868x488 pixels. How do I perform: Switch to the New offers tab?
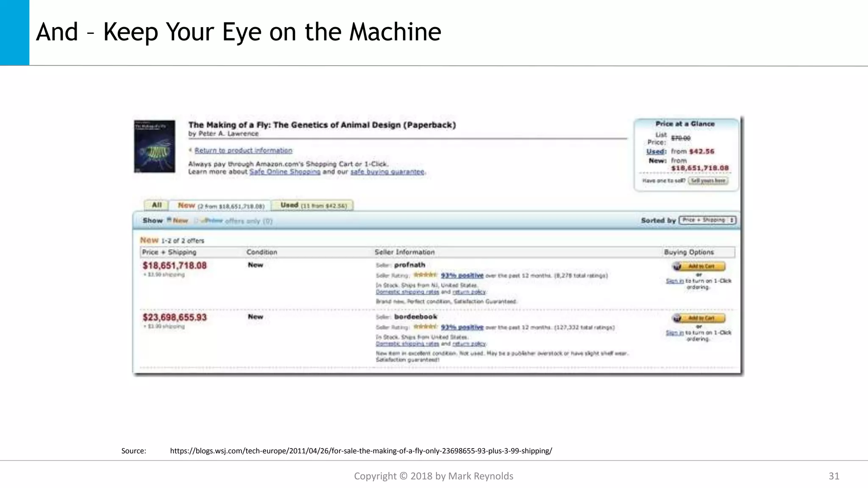(220, 205)
